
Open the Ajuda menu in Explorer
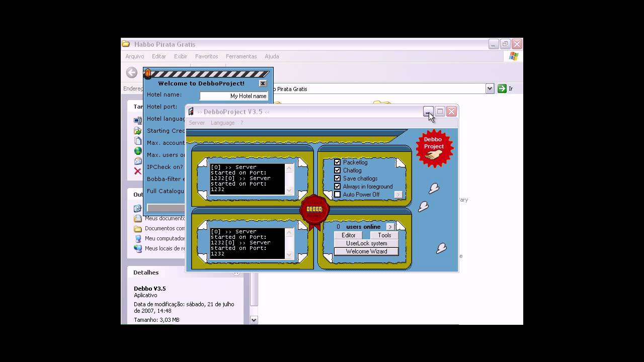pyautogui.click(x=272, y=56)
